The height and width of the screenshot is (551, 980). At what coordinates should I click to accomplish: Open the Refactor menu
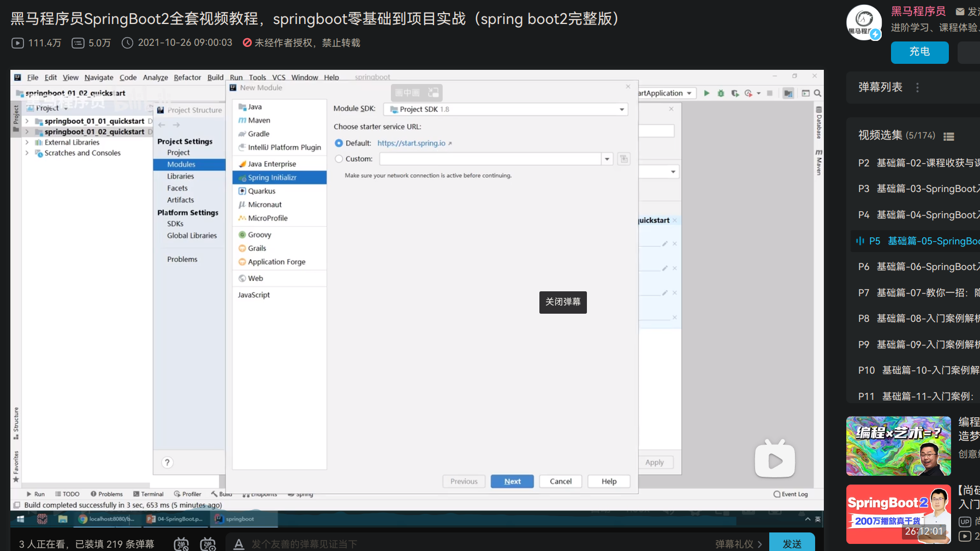pyautogui.click(x=187, y=77)
